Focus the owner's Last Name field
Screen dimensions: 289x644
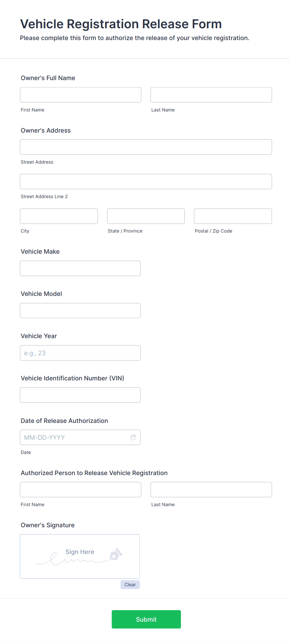pos(211,95)
